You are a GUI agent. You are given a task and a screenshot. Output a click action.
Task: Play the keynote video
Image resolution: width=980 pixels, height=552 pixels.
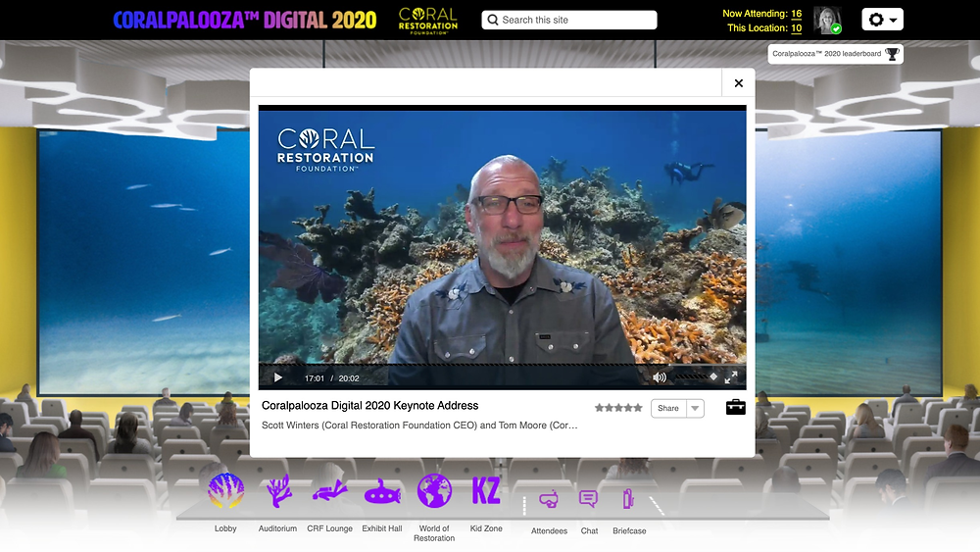click(278, 377)
